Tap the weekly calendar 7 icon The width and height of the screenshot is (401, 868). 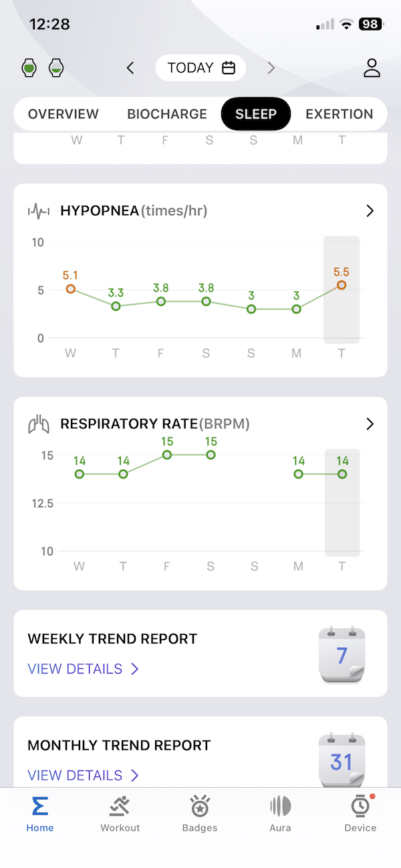tap(342, 655)
